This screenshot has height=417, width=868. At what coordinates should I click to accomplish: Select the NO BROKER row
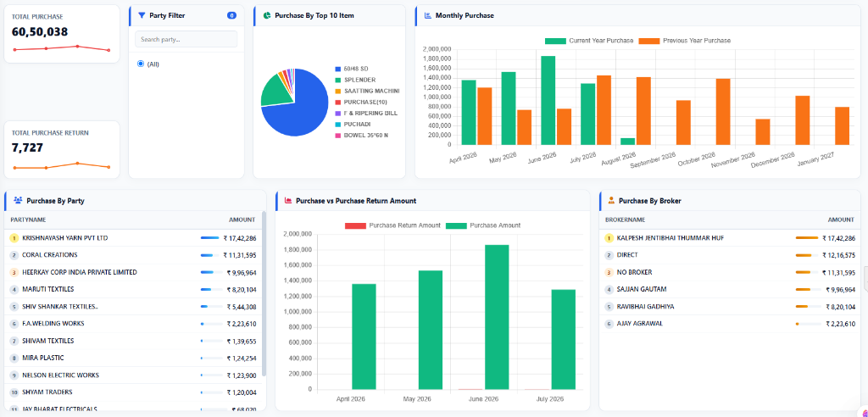(x=730, y=272)
